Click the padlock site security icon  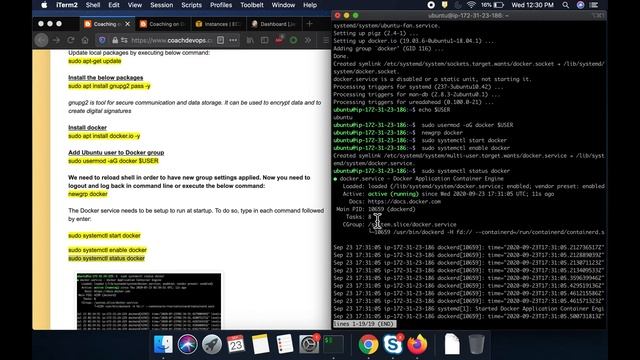115,40
